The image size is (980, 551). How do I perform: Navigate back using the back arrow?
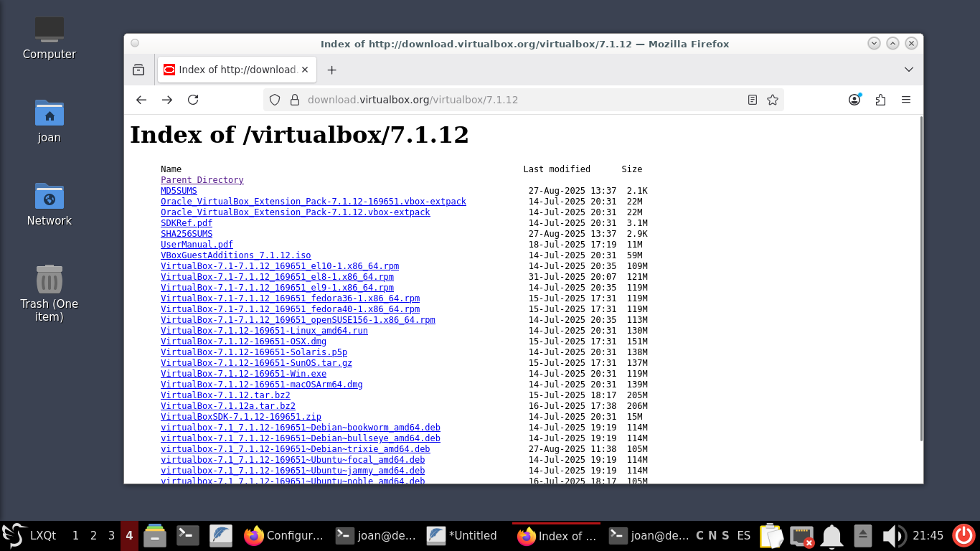click(x=141, y=100)
